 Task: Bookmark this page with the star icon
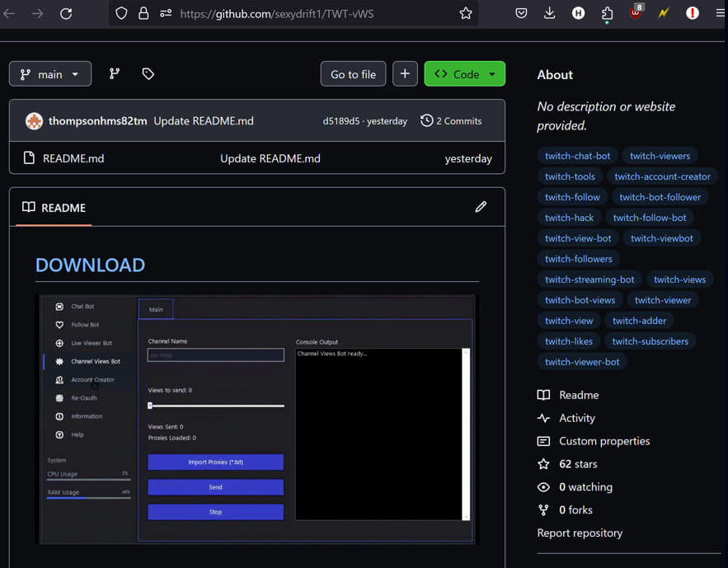pyautogui.click(x=466, y=13)
